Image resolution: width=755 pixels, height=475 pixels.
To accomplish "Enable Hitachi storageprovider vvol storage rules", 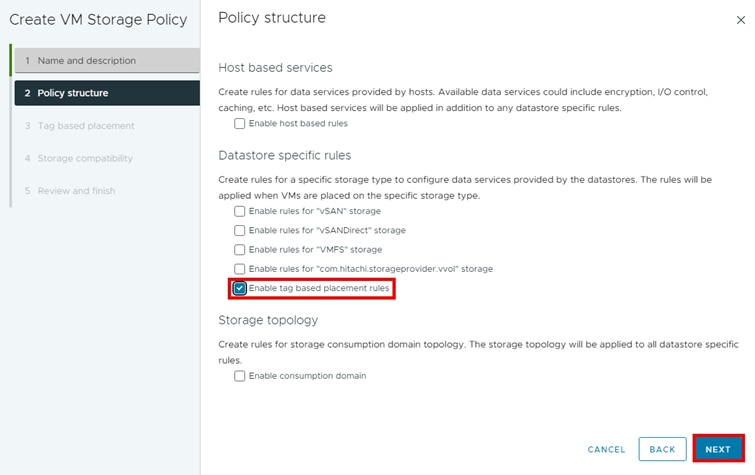I will point(239,269).
